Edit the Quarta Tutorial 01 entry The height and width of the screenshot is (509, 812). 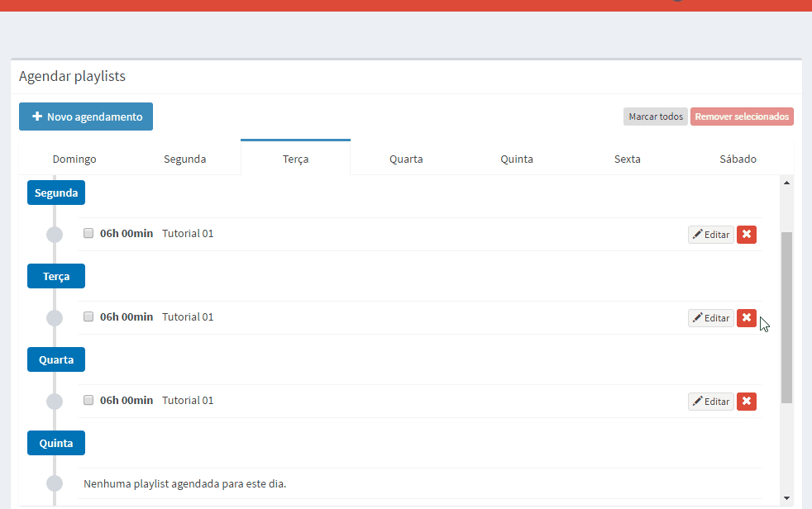710,402
